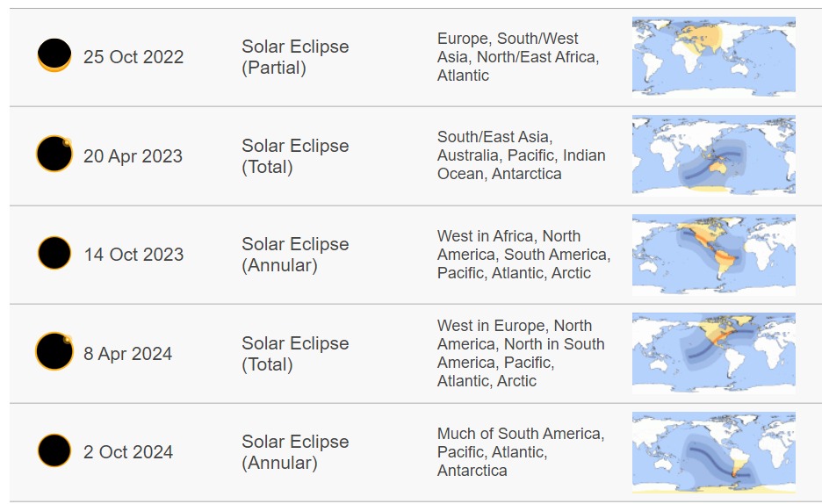Click Solar Eclipse (Total) for 20 Apr 2023
The width and height of the screenshot is (822, 504).
295,156
